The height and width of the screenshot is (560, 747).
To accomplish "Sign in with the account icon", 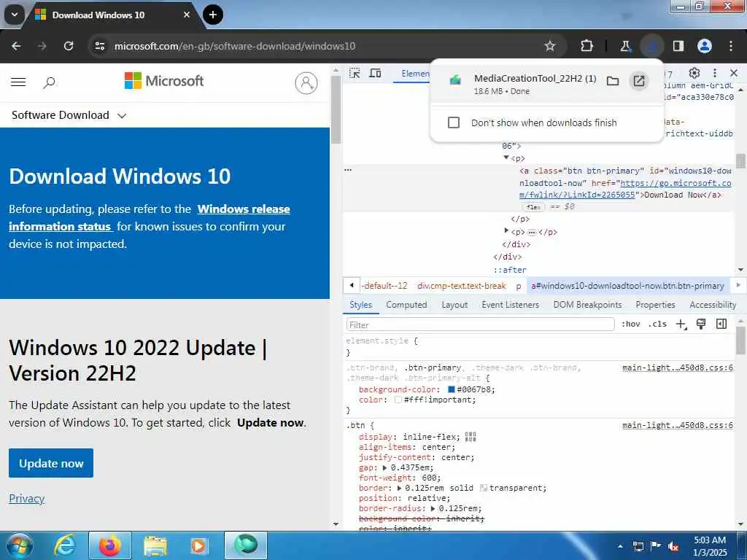I will click(306, 83).
